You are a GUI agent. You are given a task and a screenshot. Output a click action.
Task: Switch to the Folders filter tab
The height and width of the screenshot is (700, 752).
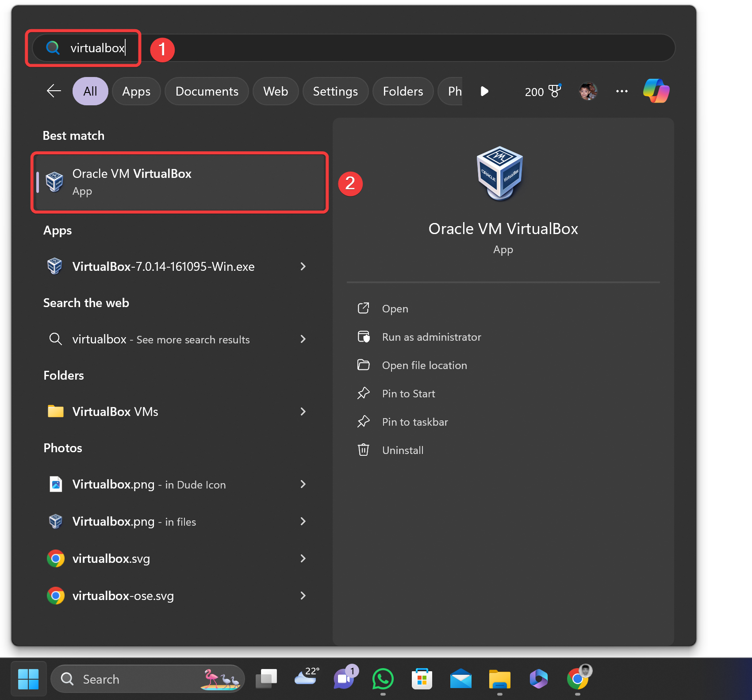pos(403,91)
